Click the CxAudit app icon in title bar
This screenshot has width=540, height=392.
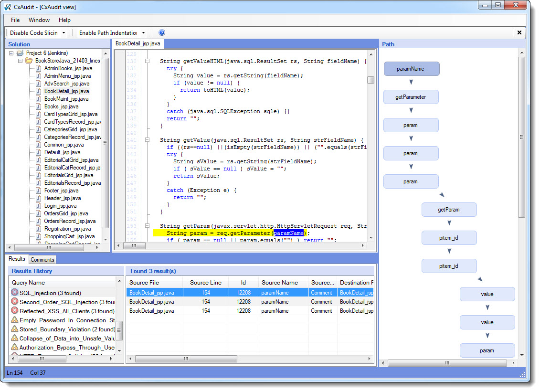pyautogui.click(x=8, y=7)
